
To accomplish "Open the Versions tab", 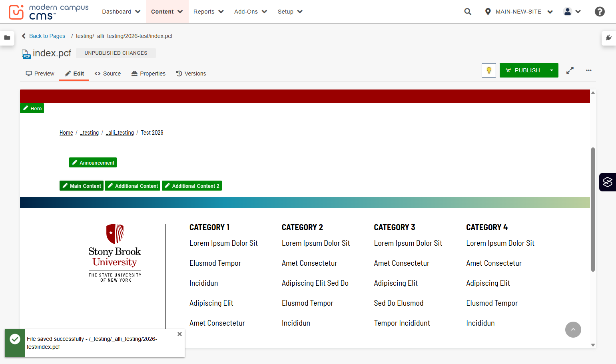I will pyautogui.click(x=191, y=74).
